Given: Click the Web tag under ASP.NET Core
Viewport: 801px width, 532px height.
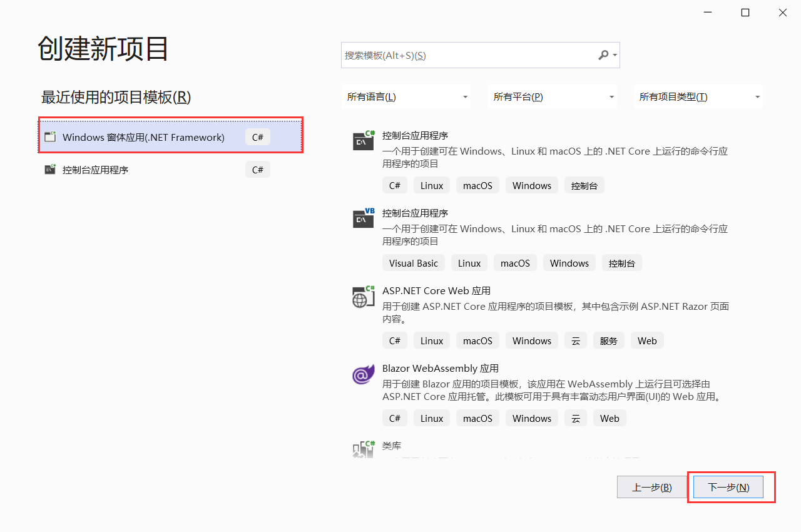Looking at the screenshot, I should [647, 340].
